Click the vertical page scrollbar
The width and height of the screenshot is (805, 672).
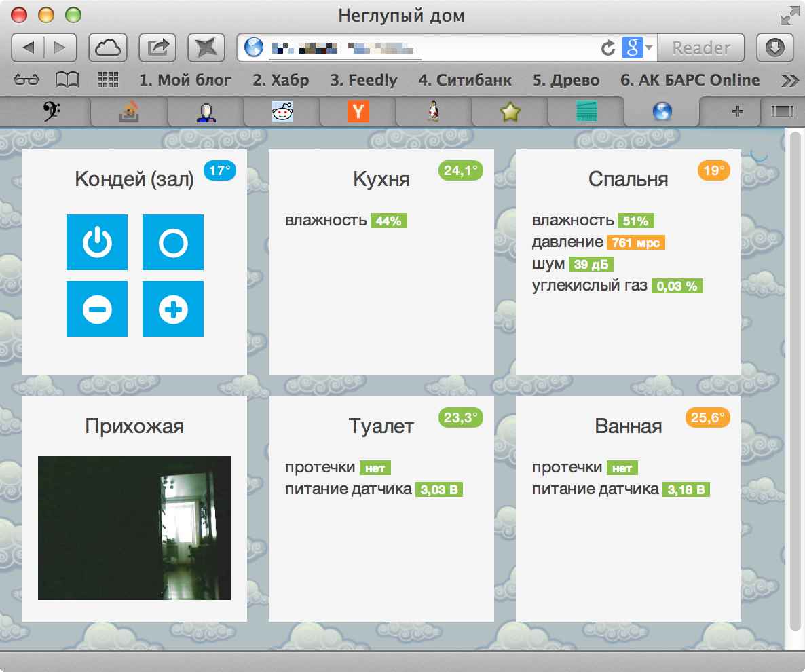pos(795,381)
